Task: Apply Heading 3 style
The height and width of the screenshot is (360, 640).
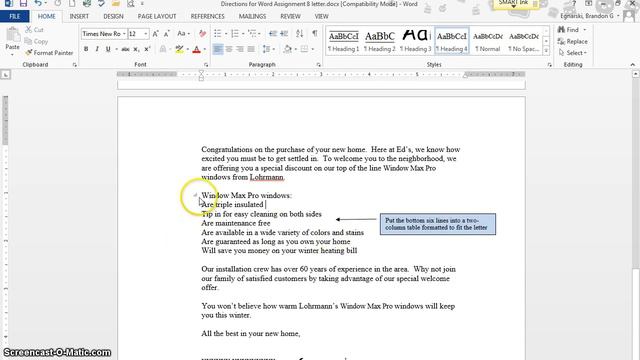Action: click(416, 41)
